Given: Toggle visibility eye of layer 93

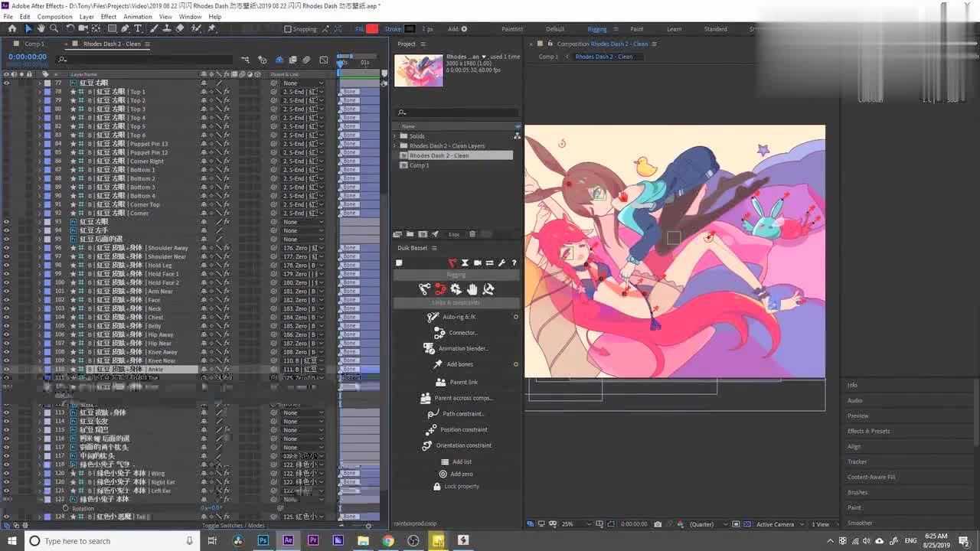Looking at the screenshot, I should pyautogui.click(x=6, y=222).
